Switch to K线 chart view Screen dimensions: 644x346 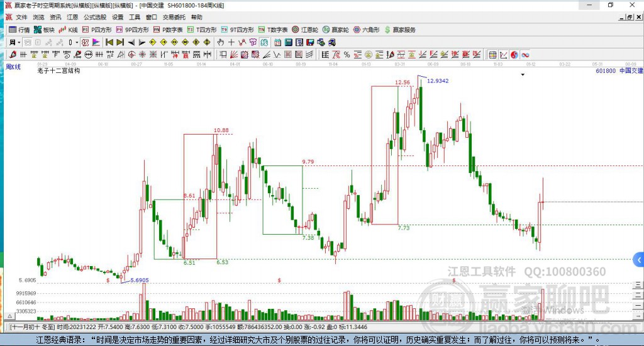[x=68, y=30]
